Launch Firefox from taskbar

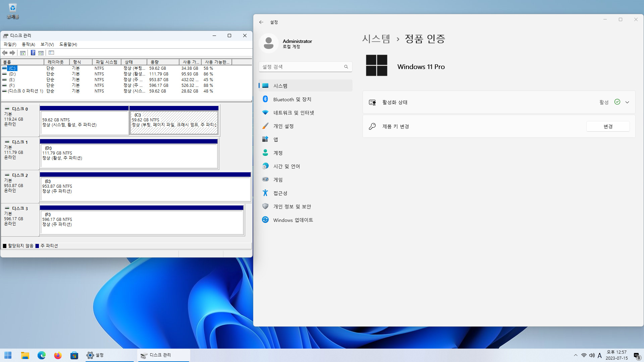(x=58, y=355)
